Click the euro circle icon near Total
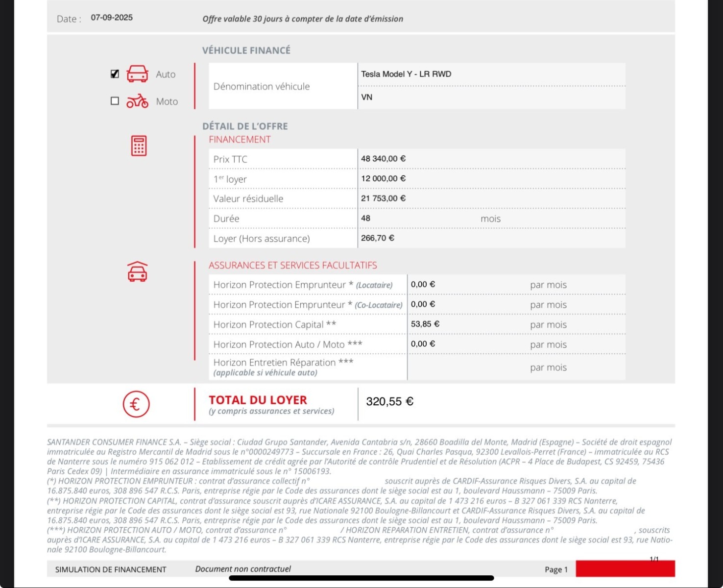The height and width of the screenshot is (588, 723). (x=136, y=404)
